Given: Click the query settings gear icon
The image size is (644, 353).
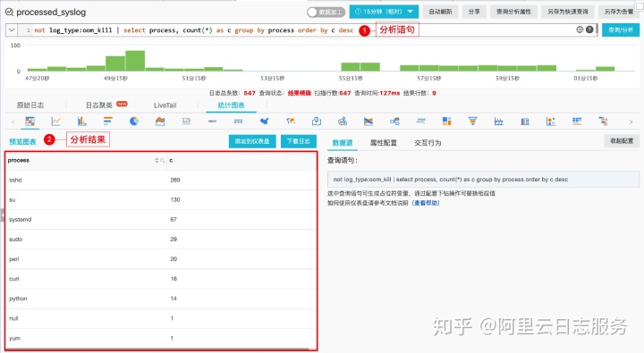Looking at the screenshot, I should click(580, 29).
